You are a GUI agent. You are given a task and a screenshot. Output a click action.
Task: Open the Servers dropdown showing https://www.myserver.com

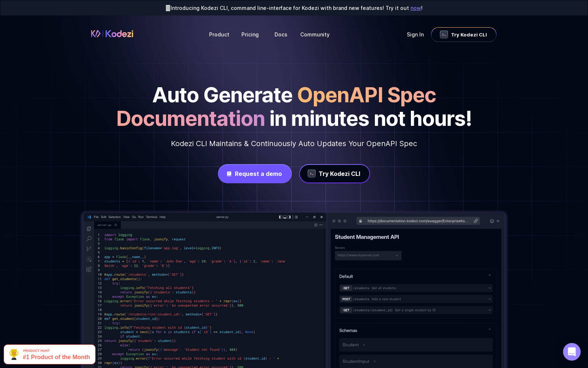click(x=368, y=255)
